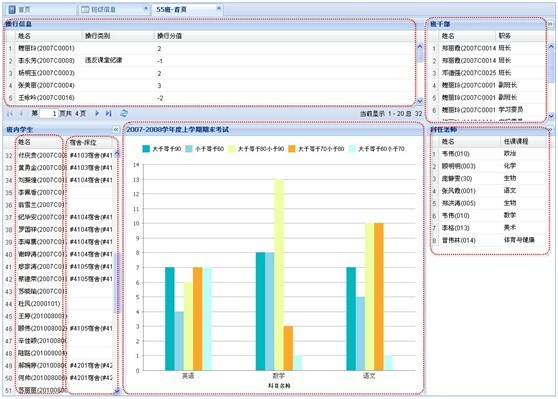Toggle the 小于等于60 legend series

pos(205,149)
